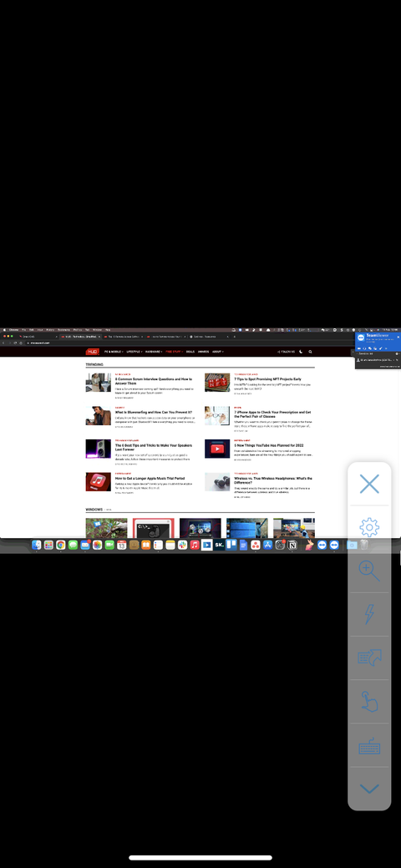Open the DEALS nav link
The image size is (401, 868).
pos(190,352)
